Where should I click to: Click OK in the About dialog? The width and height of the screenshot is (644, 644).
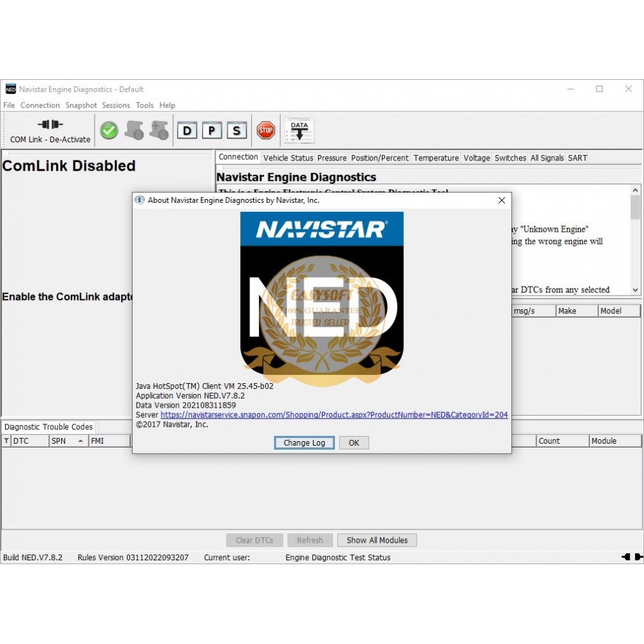(354, 443)
